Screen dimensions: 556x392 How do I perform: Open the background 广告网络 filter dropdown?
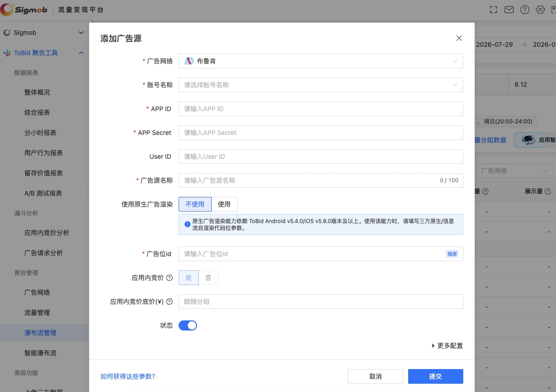514,171
